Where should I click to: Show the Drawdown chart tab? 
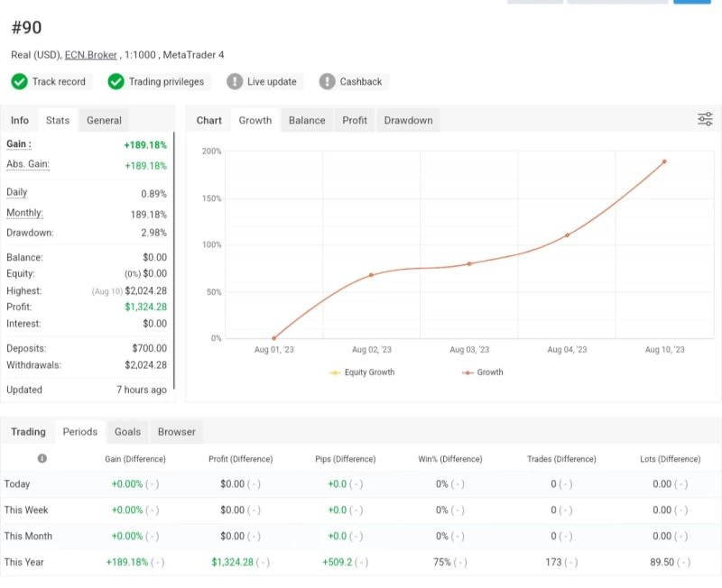coord(408,120)
